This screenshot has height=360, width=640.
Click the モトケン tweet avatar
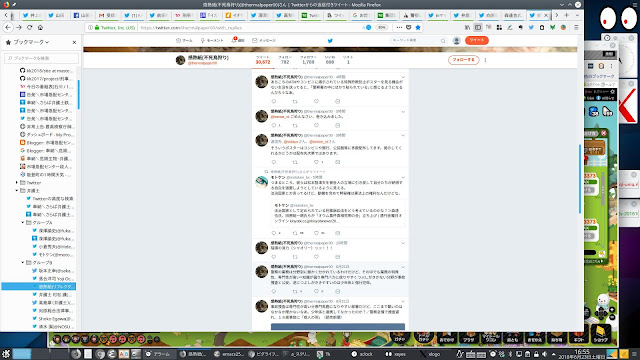(262, 182)
